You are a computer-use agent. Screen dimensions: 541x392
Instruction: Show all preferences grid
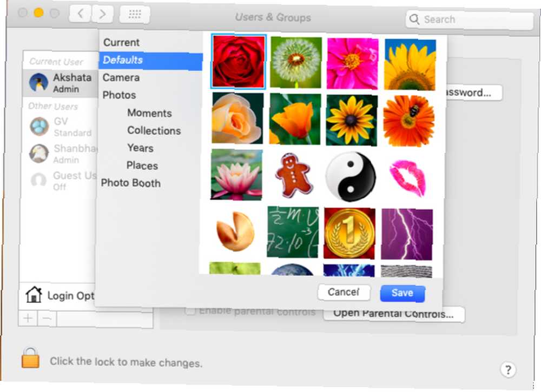coord(135,15)
